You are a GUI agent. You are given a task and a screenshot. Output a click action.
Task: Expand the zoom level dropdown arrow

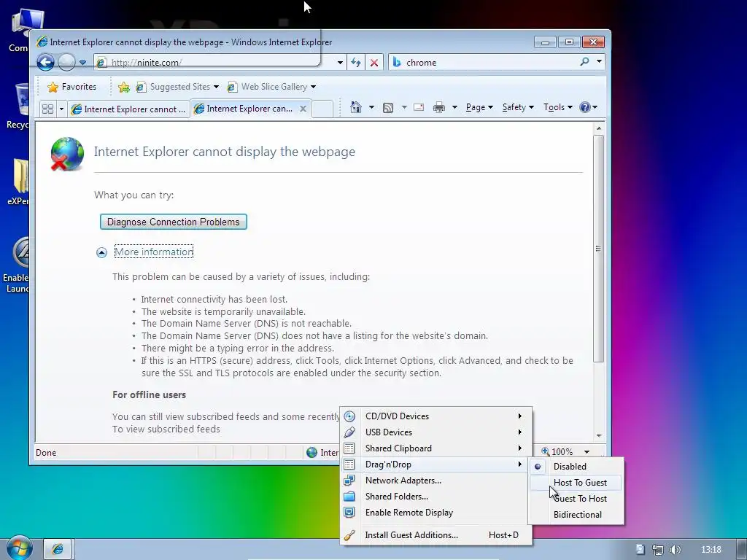click(587, 451)
